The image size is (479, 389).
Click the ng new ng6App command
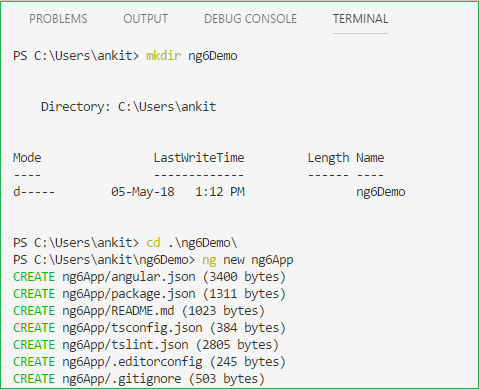tap(247, 260)
